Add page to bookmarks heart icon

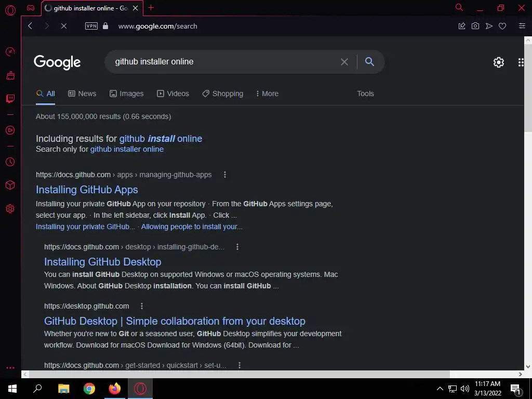[x=502, y=26]
